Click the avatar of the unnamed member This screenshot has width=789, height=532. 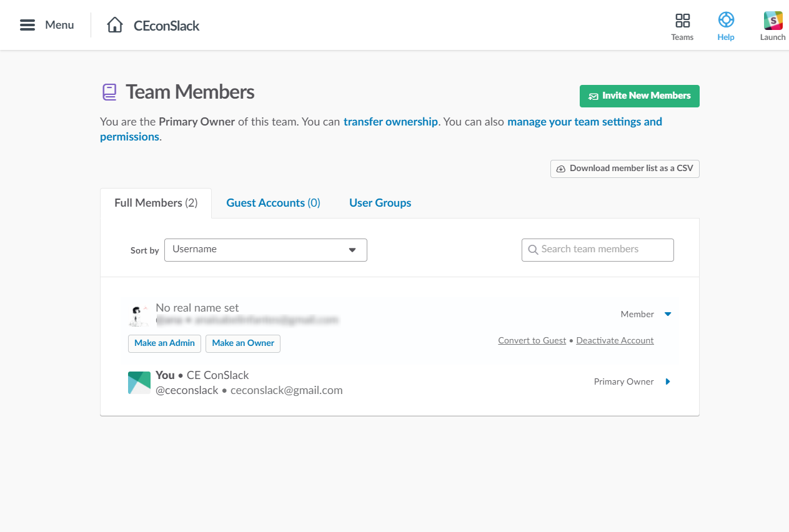pyautogui.click(x=139, y=315)
